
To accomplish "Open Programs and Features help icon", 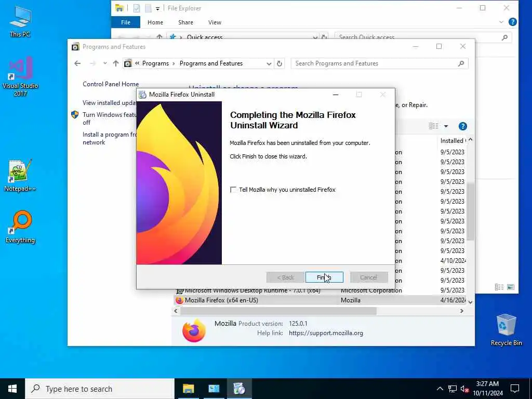I will coord(462,126).
